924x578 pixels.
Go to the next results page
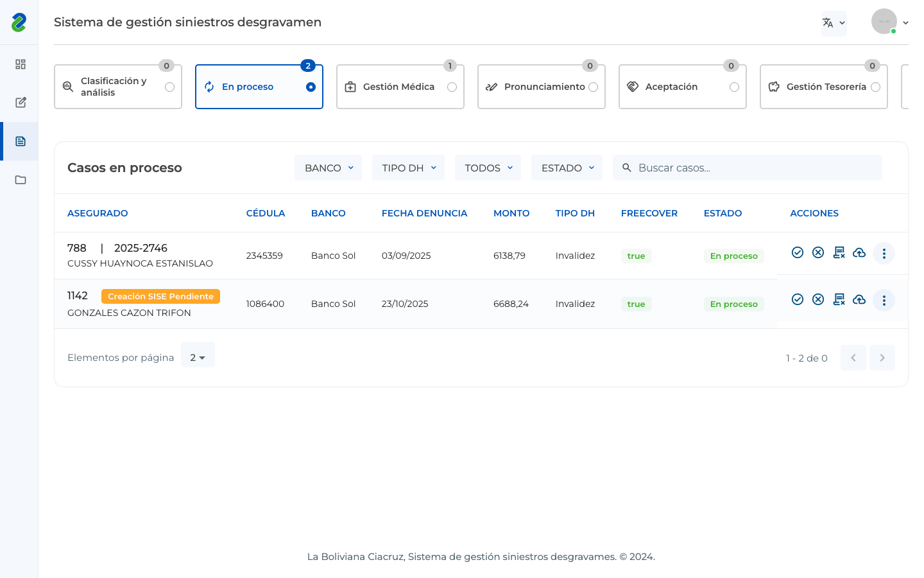(x=882, y=358)
